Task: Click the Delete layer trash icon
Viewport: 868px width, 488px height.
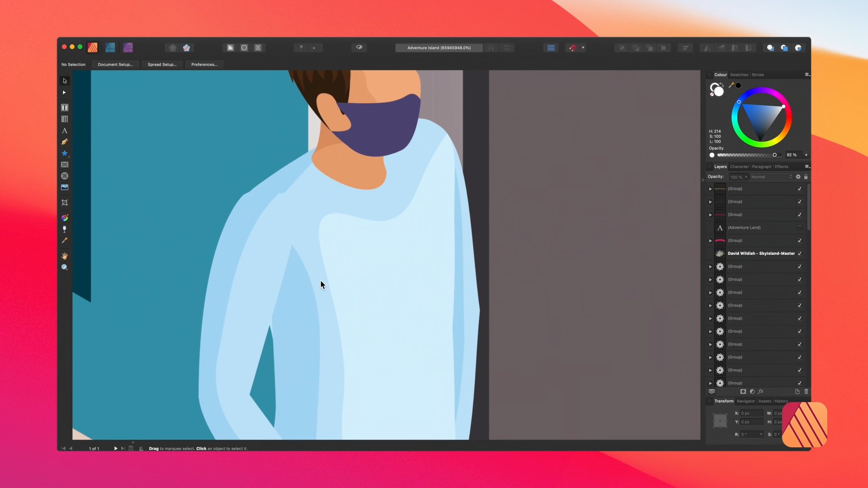Action: click(x=807, y=392)
